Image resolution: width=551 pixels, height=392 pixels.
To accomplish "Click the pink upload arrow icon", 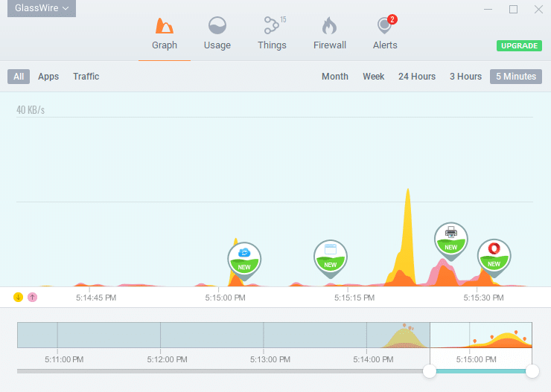I will coord(32,298).
